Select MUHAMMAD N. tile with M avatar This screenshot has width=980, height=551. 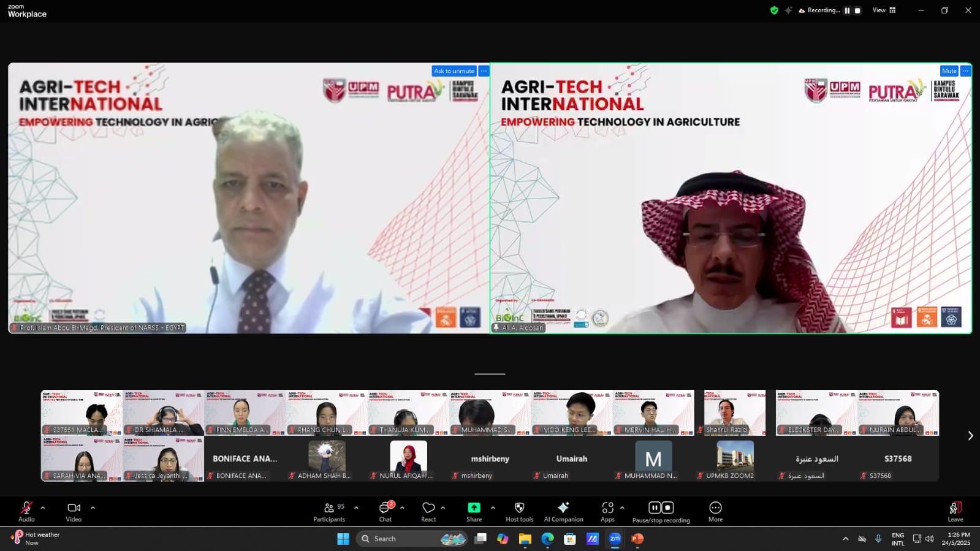tap(653, 458)
